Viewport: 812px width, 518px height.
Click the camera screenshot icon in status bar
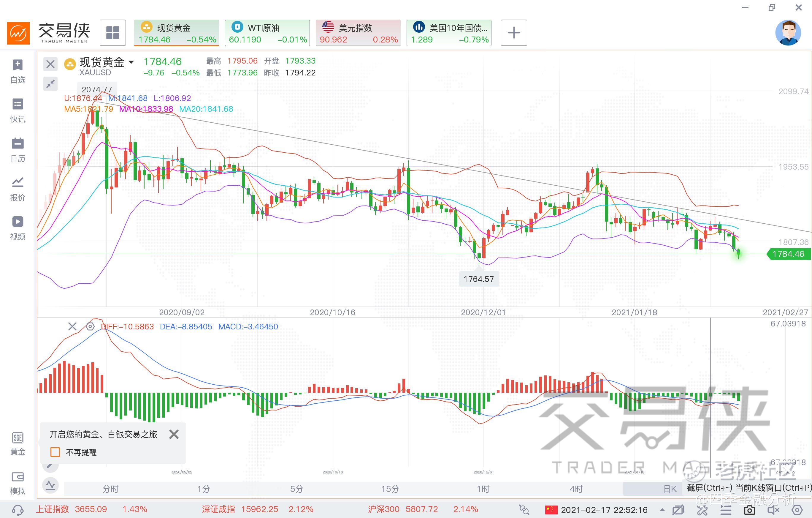pos(749,510)
